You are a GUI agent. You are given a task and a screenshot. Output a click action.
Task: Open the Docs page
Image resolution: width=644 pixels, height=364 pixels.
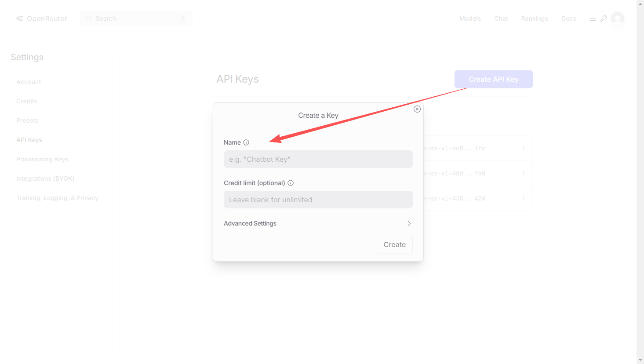568,18
